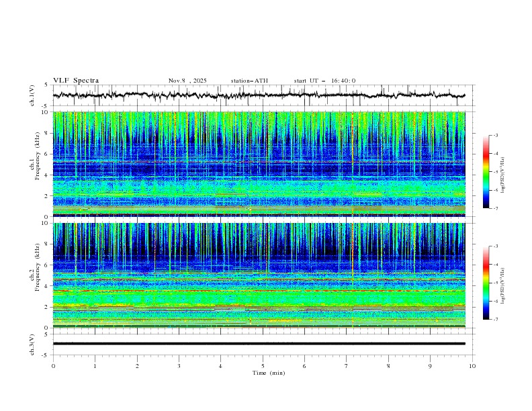Click the "VLF Spectra" title text
This screenshot has height=411, width=532.
pos(76,81)
